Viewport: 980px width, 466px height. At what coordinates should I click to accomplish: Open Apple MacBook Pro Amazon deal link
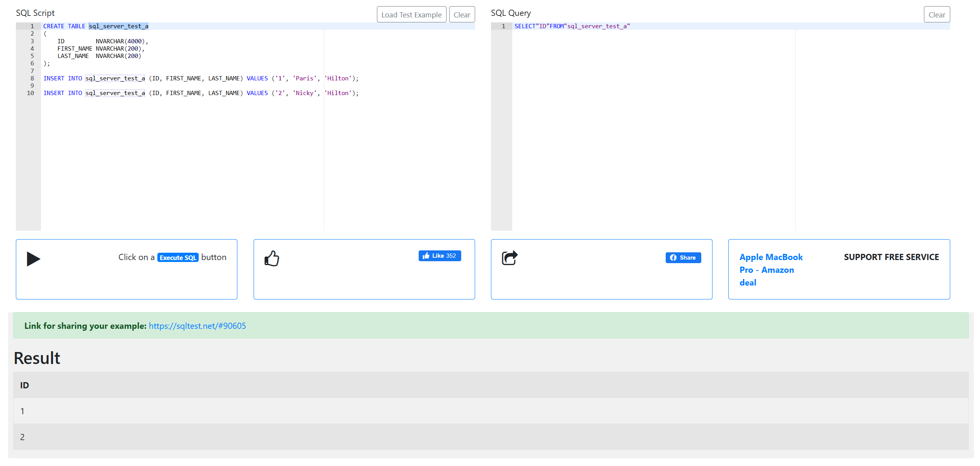(770, 270)
